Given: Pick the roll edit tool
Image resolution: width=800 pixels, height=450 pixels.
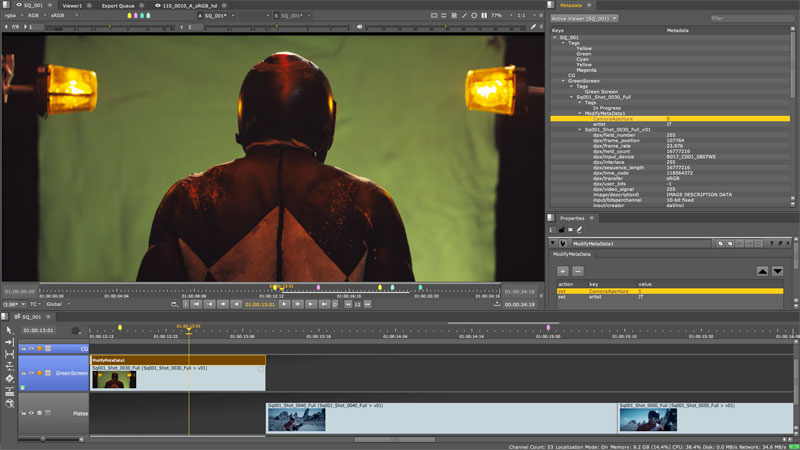Looking at the screenshot, I should (9, 366).
